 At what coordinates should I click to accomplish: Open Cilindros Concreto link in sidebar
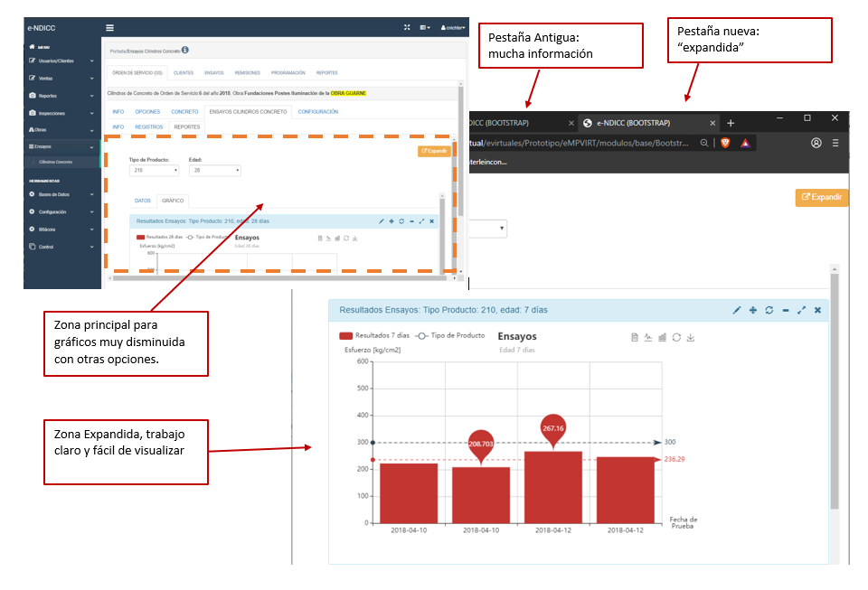click(x=54, y=162)
